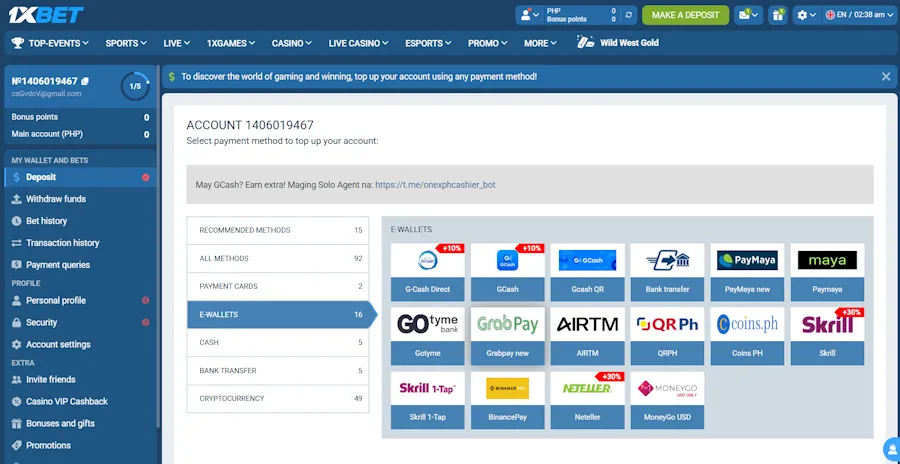Open Invite friends in sidebar
This screenshot has height=464, width=900.
80,380
